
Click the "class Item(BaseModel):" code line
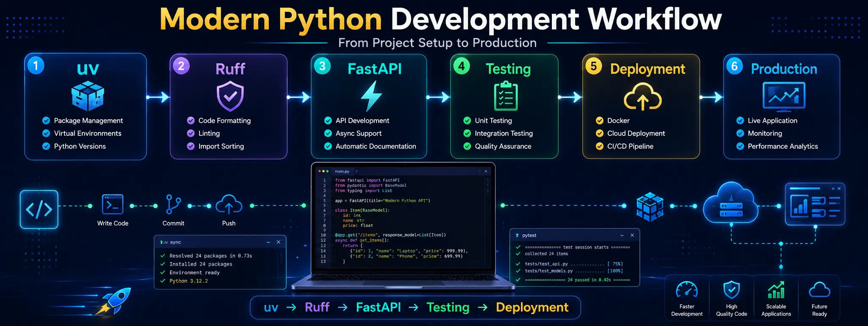coord(362,210)
